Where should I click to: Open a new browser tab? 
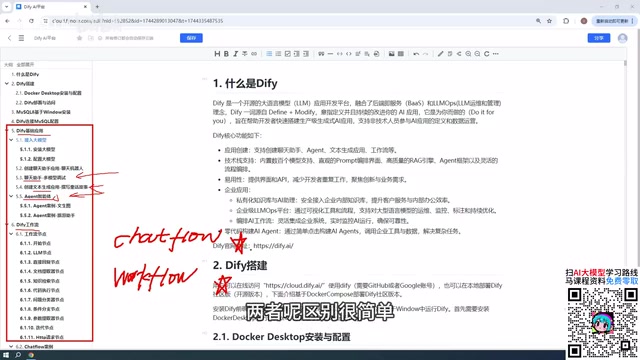tap(97, 7)
